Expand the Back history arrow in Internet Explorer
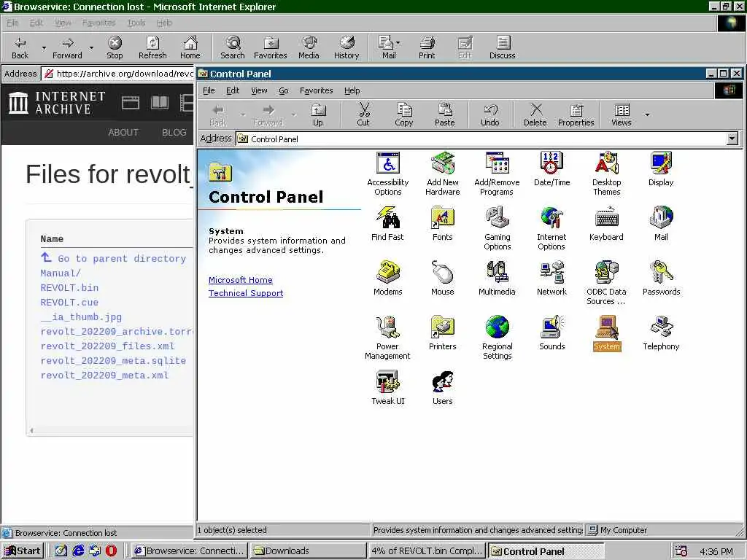This screenshot has width=747, height=560. 44,48
